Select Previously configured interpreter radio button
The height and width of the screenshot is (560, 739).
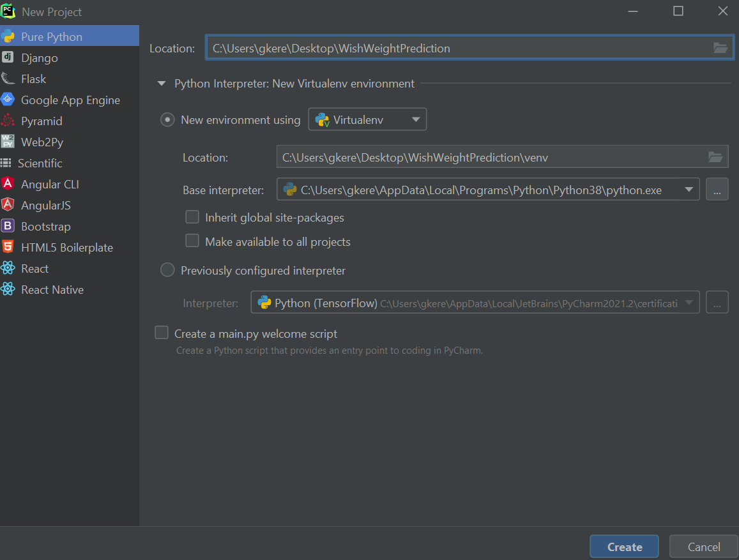point(167,270)
